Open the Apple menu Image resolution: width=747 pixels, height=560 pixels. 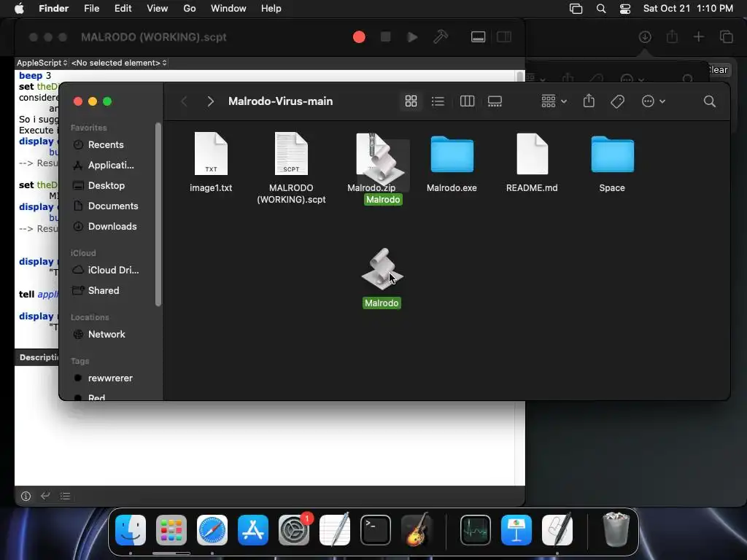pyautogui.click(x=19, y=9)
